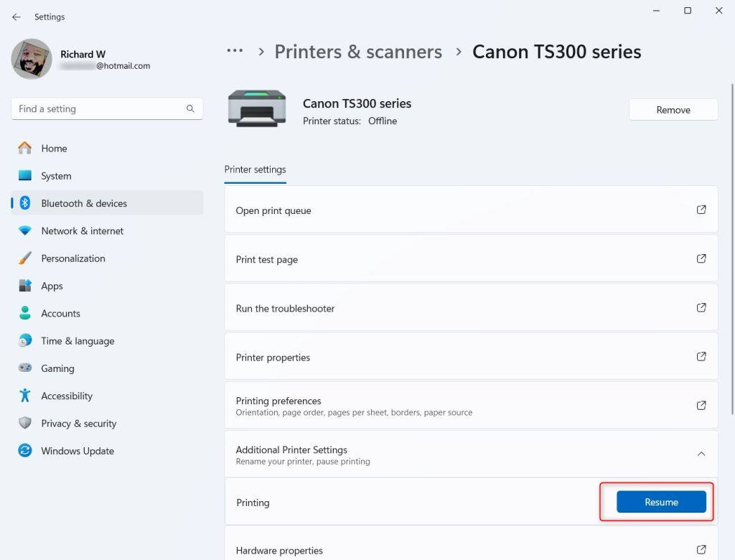
Task: Click Print test page launch icon
Action: click(701, 258)
